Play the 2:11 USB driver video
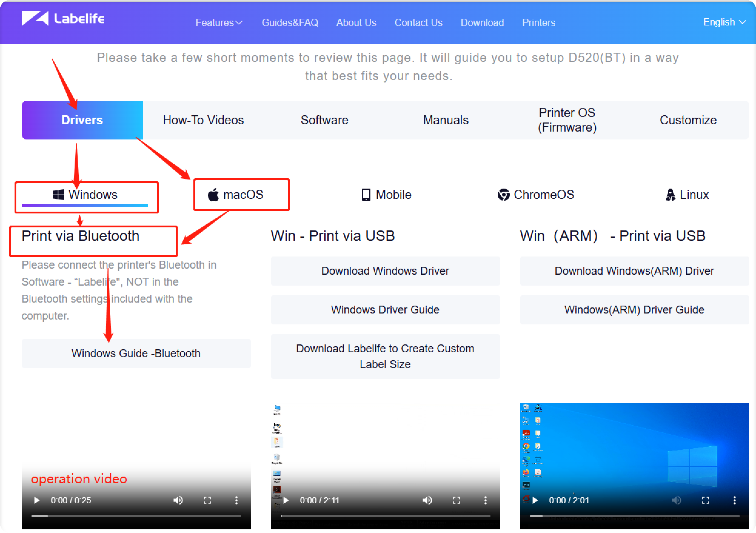The height and width of the screenshot is (533, 756). coord(286,501)
